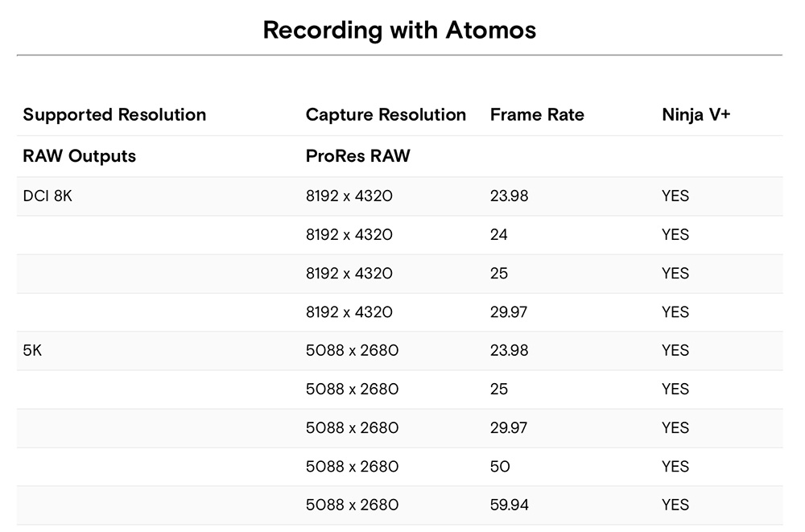The width and height of the screenshot is (805, 532).
Task: Select 8192 x 4320 in 23.98 row
Action: coord(349,196)
